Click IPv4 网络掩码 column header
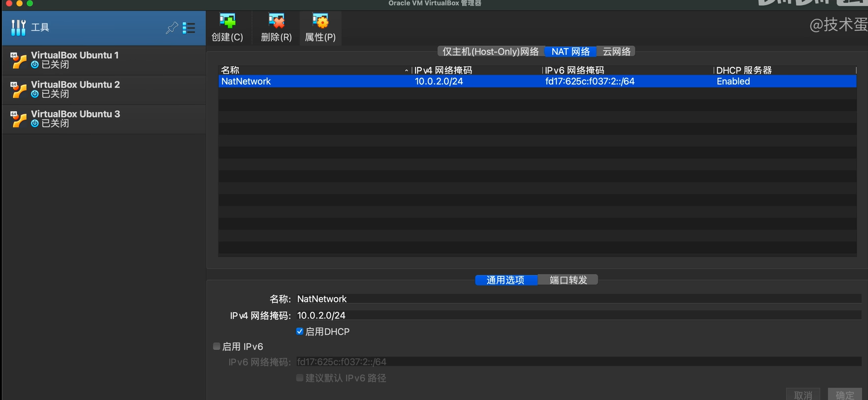This screenshot has height=400, width=868. click(x=477, y=70)
